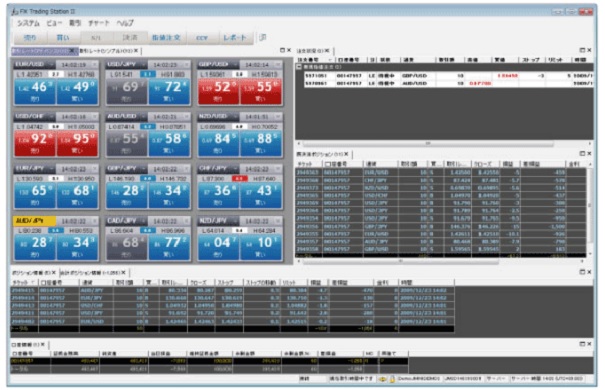605x390 pixels.
Task: Click the red GBP/USD sell price 52 tile
Action: 218,92
